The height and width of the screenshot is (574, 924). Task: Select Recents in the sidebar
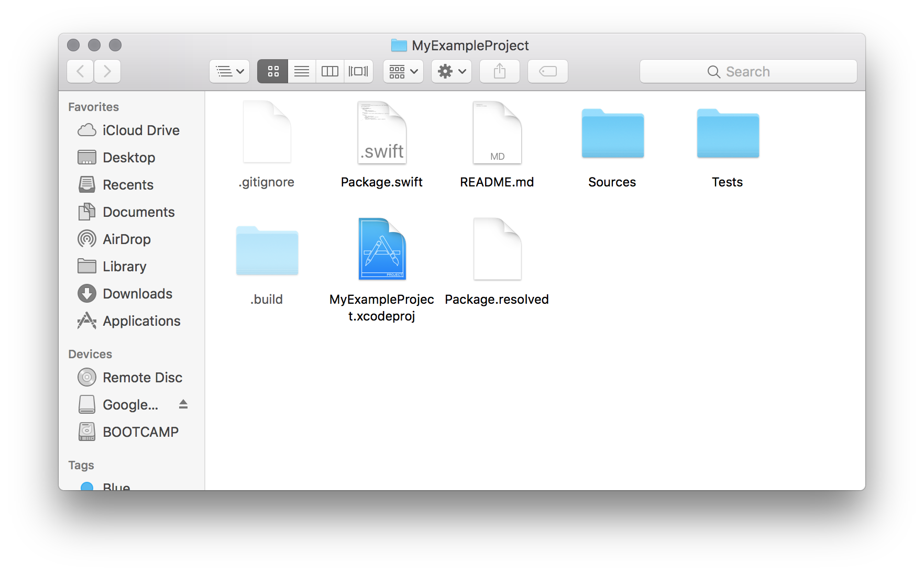131,184
